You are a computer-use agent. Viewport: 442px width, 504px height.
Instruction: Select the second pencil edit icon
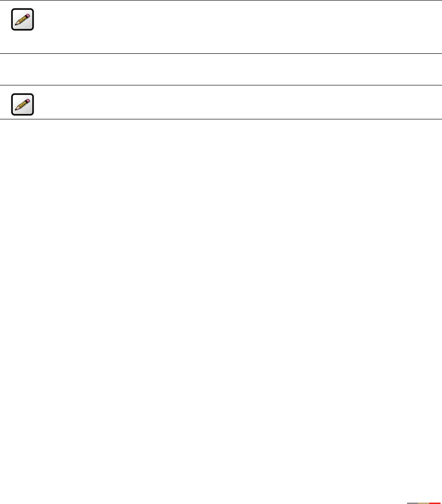pos(23,104)
